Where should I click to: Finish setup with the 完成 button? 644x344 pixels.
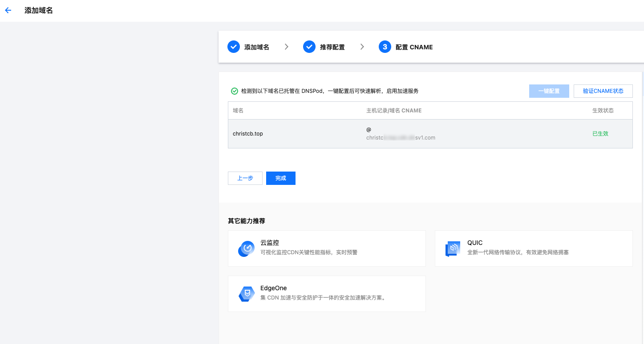pyautogui.click(x=280, y=178)
